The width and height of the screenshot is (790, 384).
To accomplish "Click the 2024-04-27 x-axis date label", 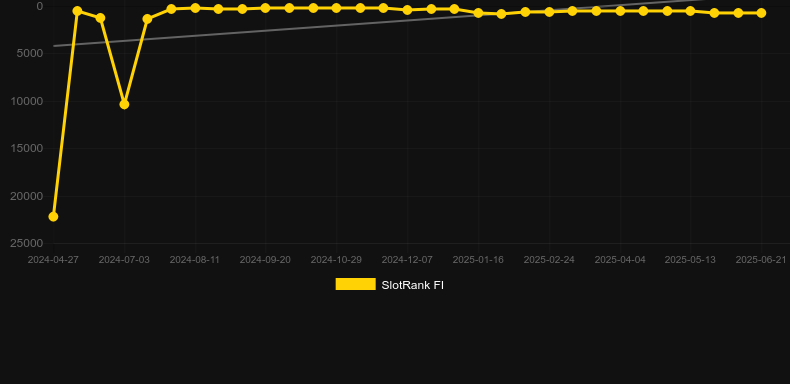I will [53, 260].
